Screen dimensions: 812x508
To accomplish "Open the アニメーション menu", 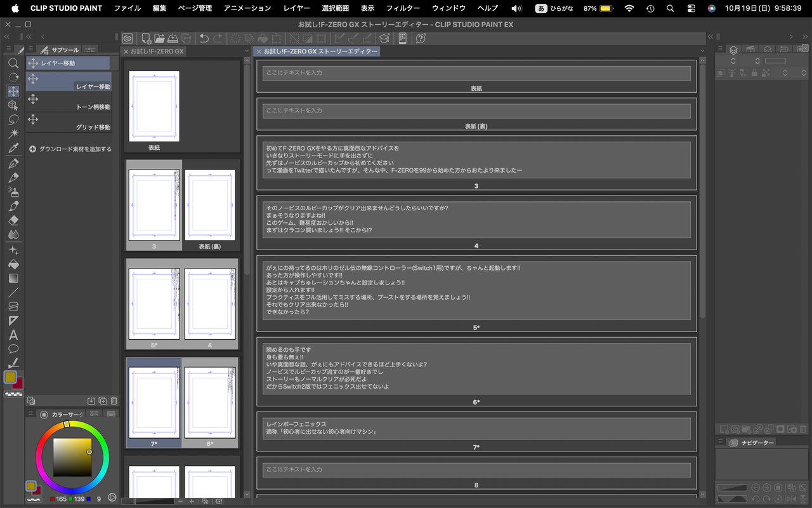I will [247, 8].
